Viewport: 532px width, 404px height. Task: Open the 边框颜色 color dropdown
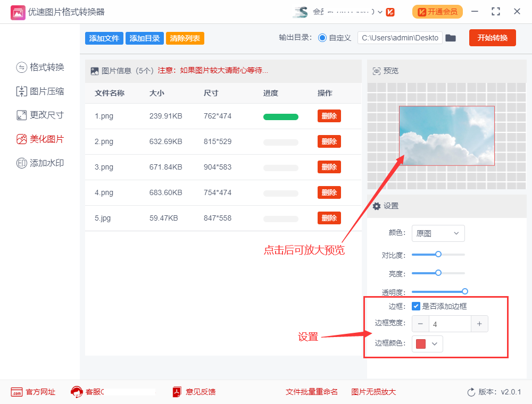427,344
